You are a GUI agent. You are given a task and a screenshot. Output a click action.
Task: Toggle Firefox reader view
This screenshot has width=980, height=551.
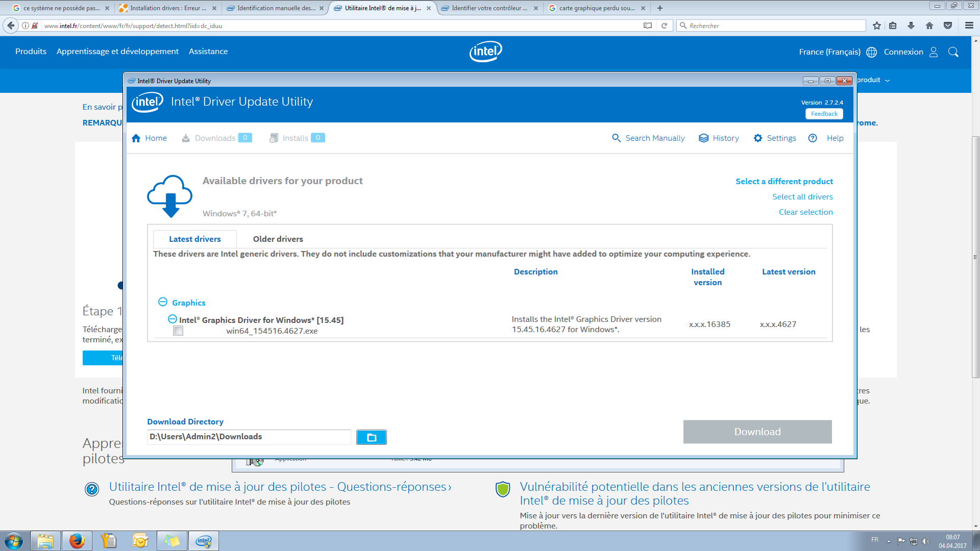pyautogui.click(x=648, y=26)
